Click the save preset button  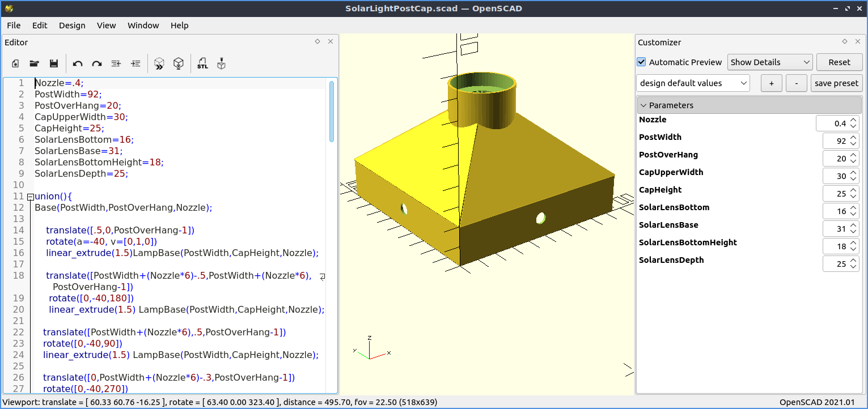(x=836, y=83)
